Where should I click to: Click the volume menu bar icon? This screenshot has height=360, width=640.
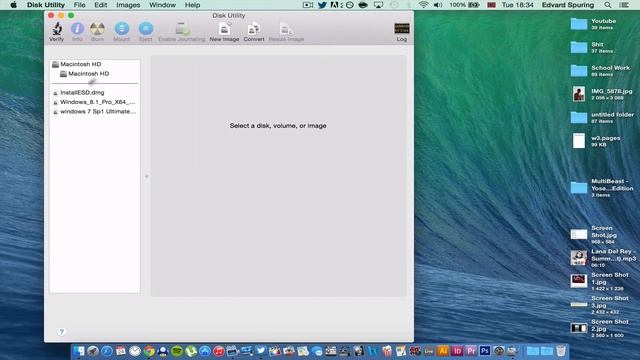click(438, 5)
